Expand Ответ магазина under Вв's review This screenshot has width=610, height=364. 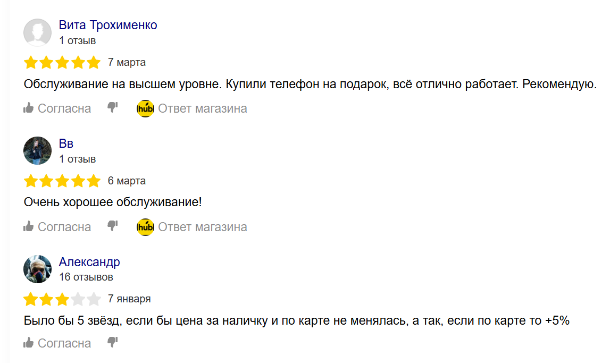[x=203, y=227]
